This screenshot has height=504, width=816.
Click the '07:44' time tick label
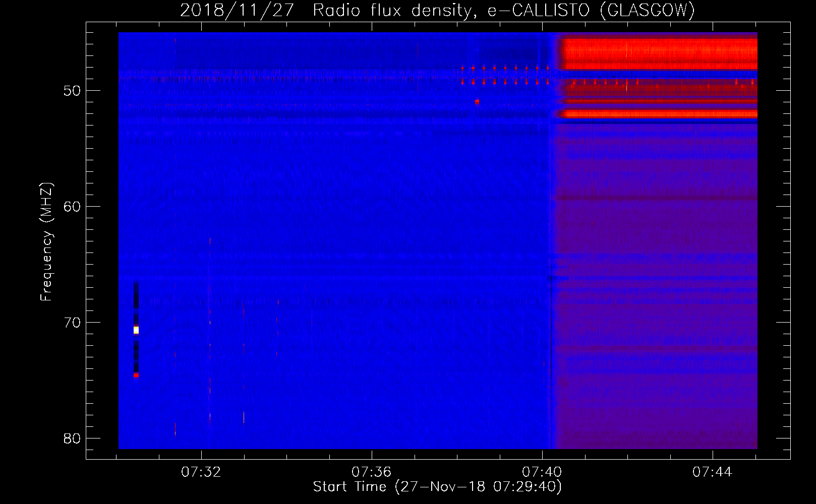pyautogui.click(x=712, y=472)
